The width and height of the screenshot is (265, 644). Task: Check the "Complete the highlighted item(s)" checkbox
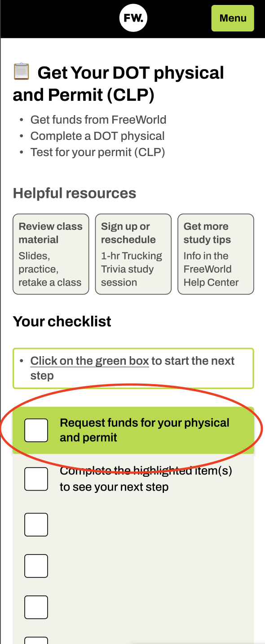pos(36,479)
